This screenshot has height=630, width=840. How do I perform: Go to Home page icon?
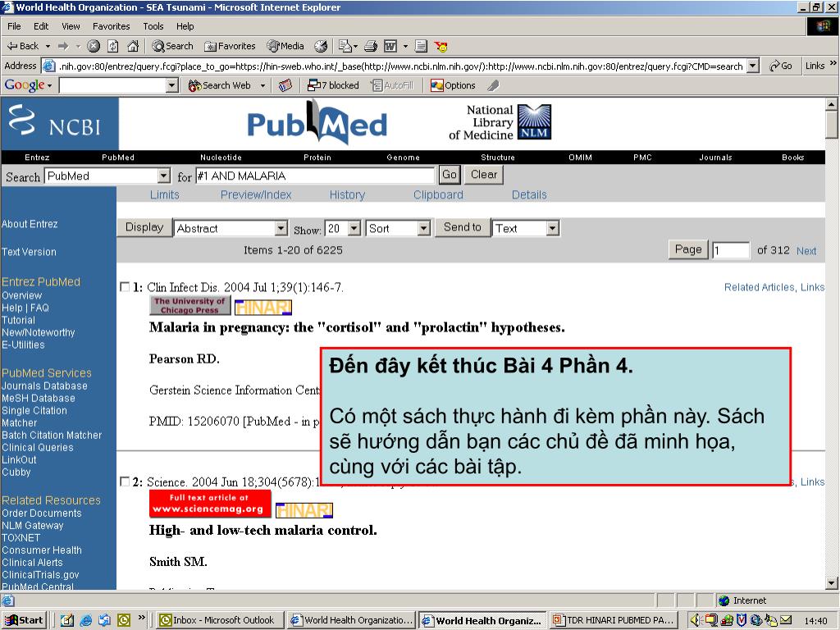(x=133, y=47)
